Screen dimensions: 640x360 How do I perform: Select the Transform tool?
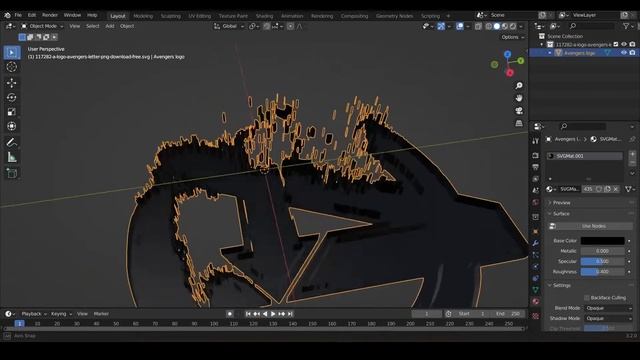pyautogui.click(x=11, y=126)
